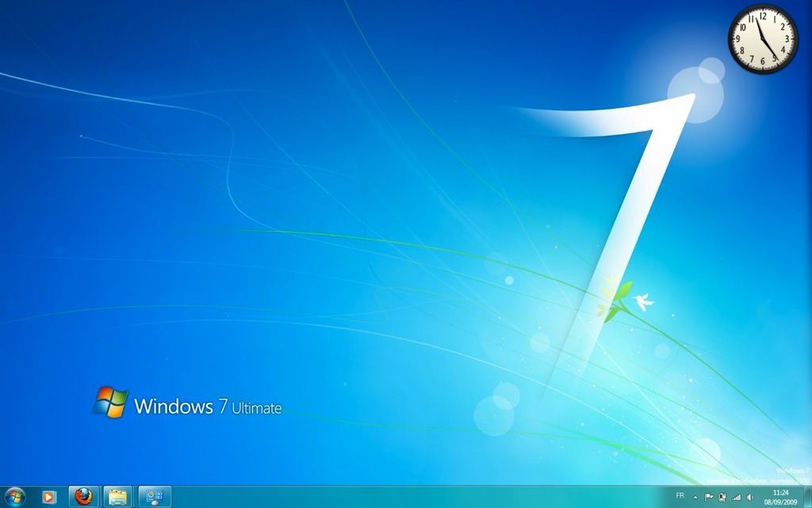This screenshot has width=812, height=508.
Task: Click the speaker volume tray icon
Action: click(750, 497)
